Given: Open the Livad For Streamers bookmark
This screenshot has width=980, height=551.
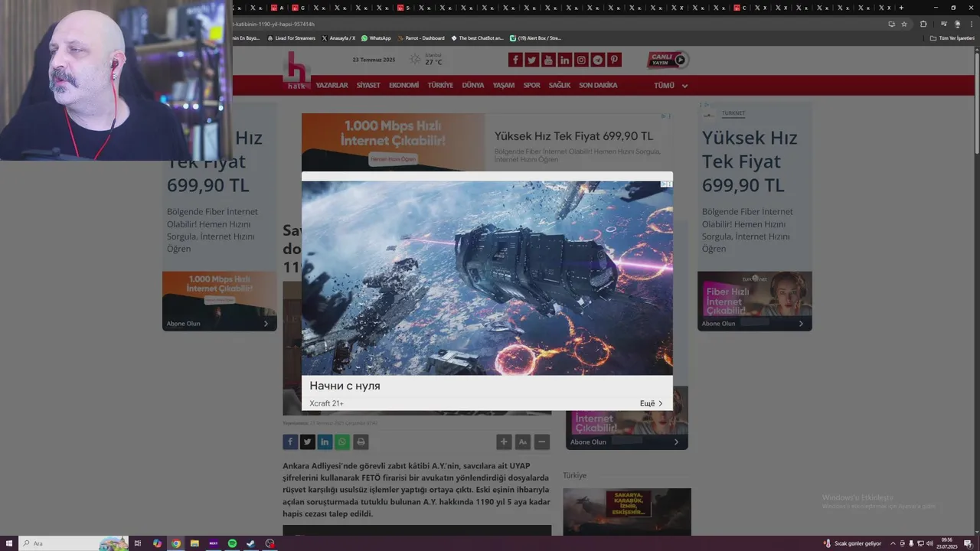Looking at the screenshot, I should coord(291,37).
